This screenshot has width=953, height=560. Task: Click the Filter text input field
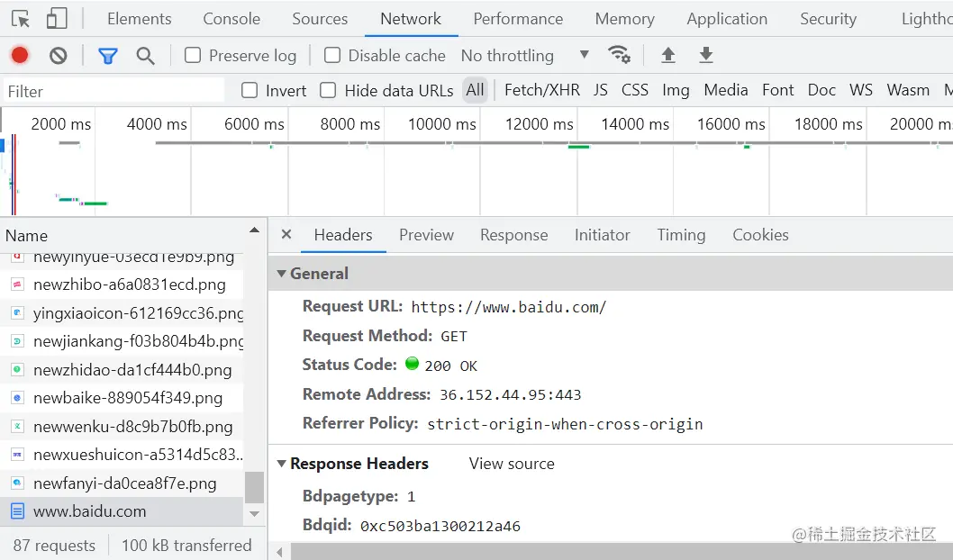coord(113,91)
